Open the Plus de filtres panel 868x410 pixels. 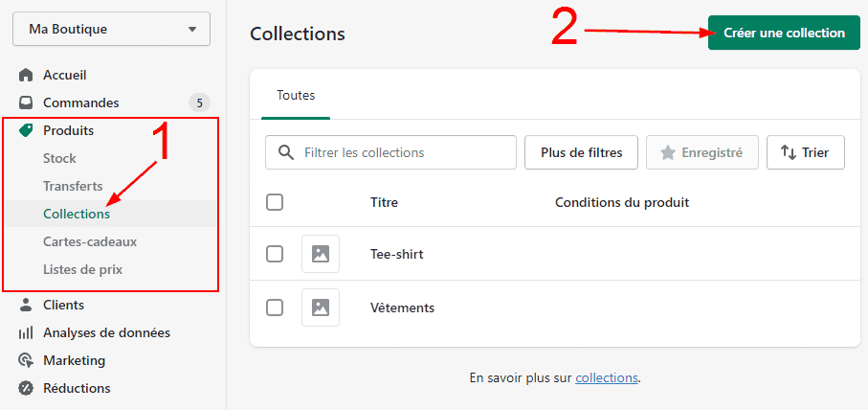(581, 152)
